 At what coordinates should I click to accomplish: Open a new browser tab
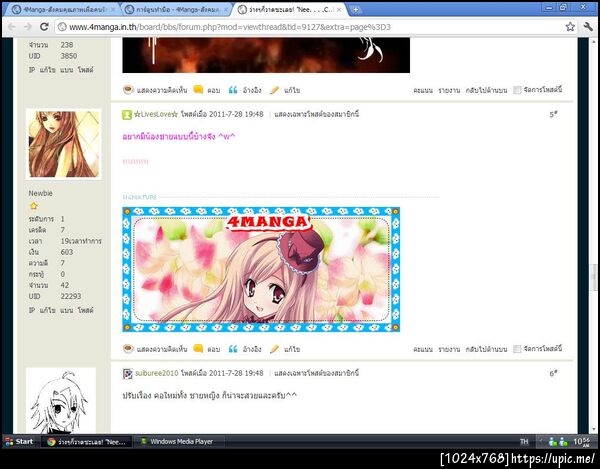(x=355, y=10)
